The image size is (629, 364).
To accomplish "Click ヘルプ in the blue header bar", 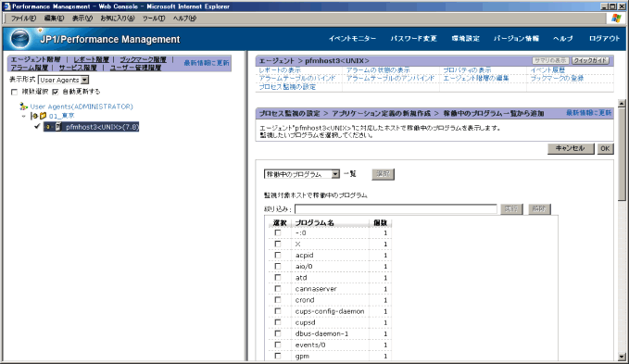I will click(x=563, y=39).
